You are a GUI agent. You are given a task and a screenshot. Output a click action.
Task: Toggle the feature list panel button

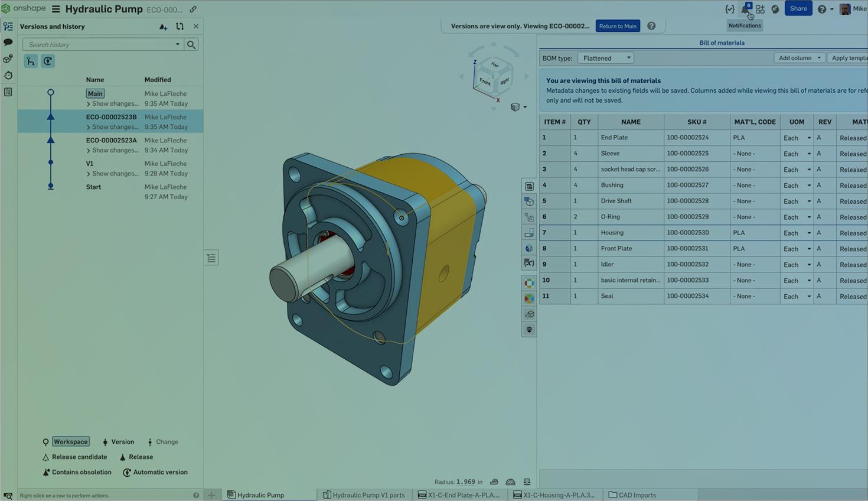pos(211,258)
